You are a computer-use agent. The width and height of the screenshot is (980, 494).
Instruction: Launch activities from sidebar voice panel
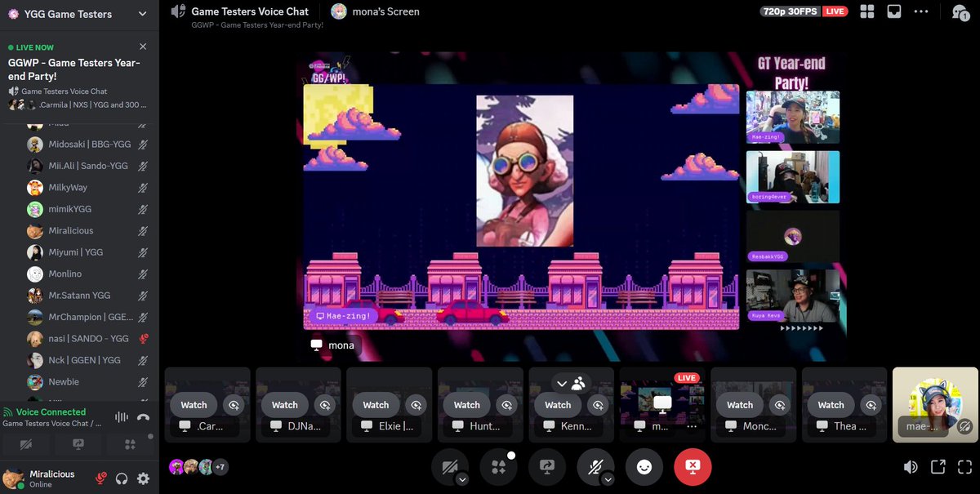pos(129,444)
